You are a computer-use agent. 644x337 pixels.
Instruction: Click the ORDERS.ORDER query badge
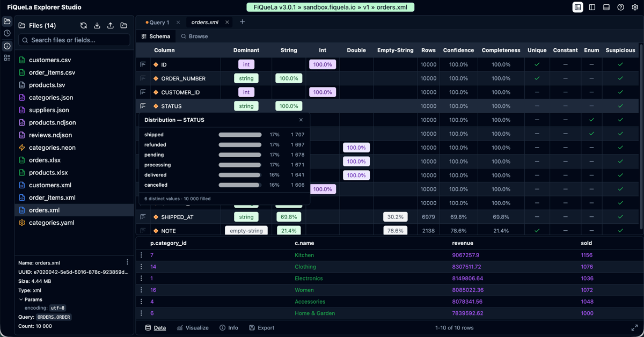[x=54, y=317]
